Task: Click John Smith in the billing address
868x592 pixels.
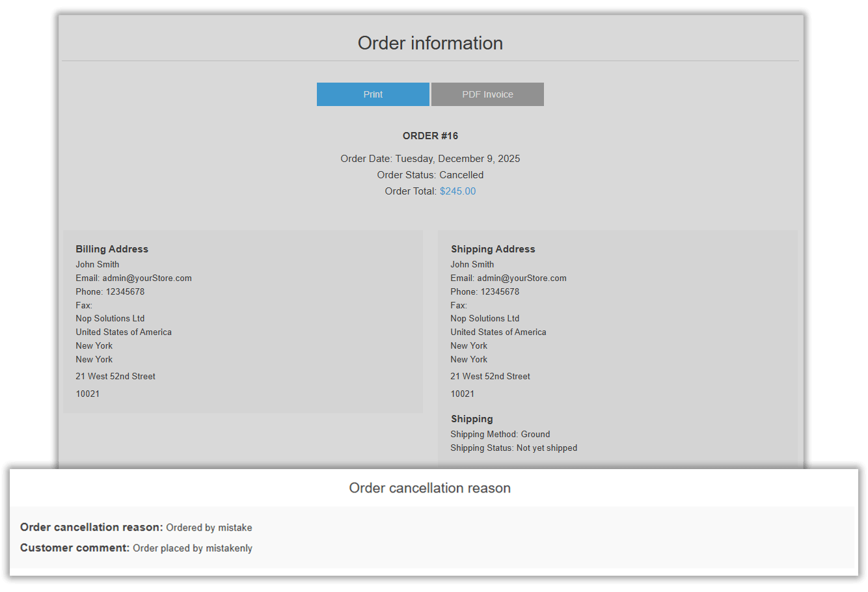Action: click(97, 264)
